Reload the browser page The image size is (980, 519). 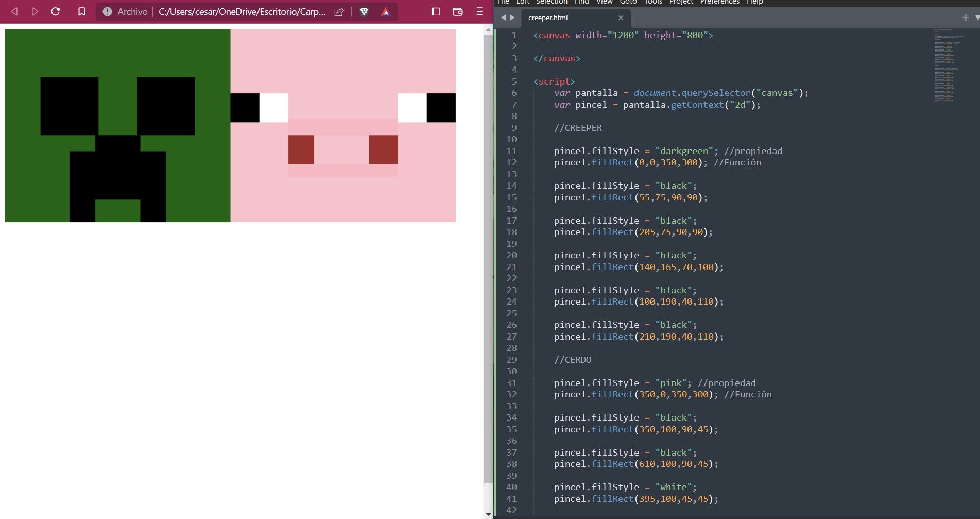click(56, 11)
